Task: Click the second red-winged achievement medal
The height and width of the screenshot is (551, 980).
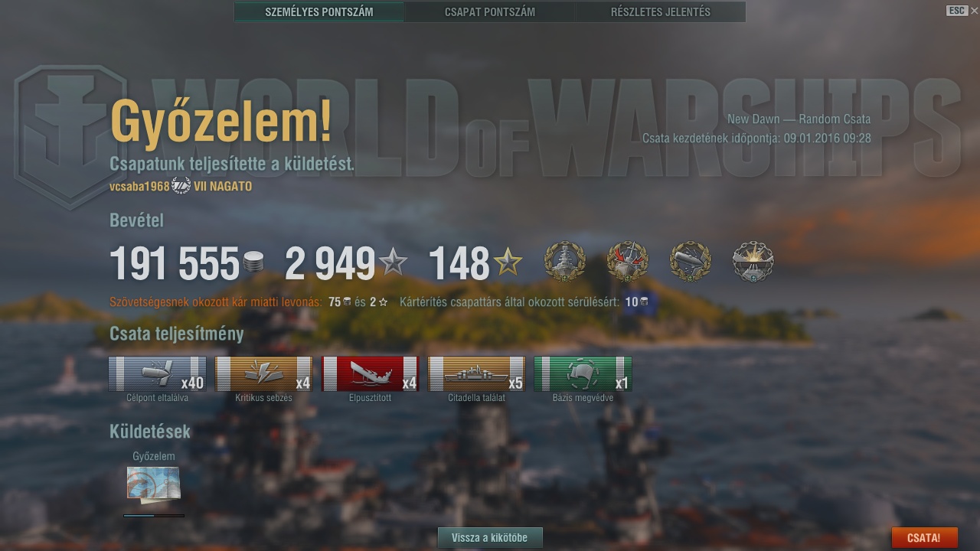Action: (627, 262)
